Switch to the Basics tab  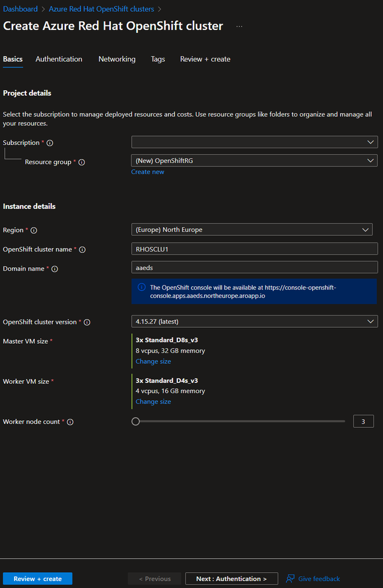pyautogui.click(x=13, y=59)
